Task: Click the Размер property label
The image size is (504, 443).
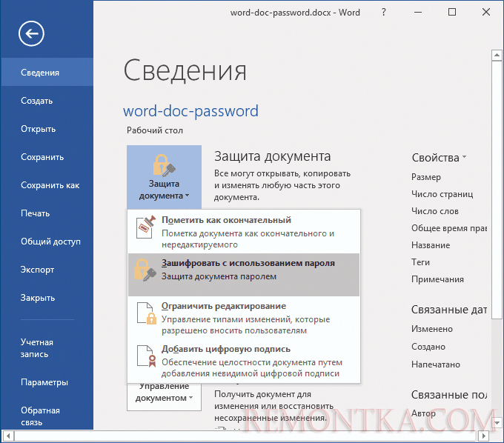Action: point(426,177)
